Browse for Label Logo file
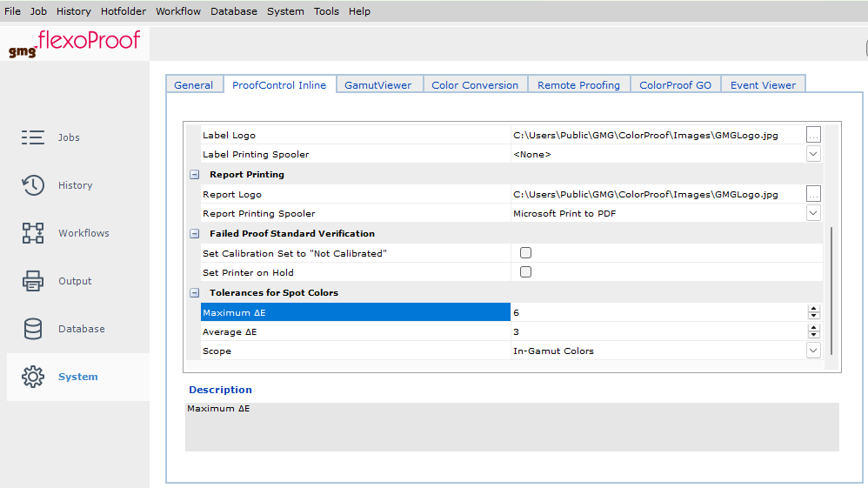This screenshot has height=488, width=868. click(813, 135)
